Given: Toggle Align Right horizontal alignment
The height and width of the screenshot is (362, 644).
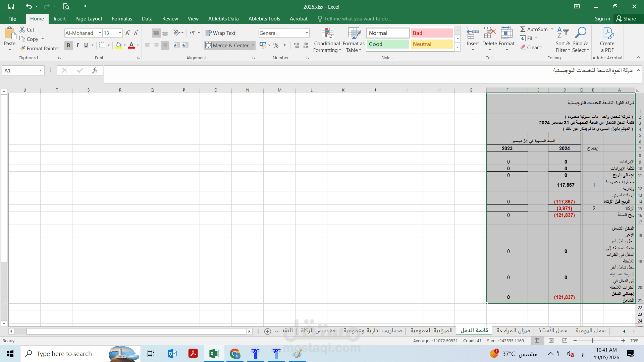Looking at the screenshot, I should tap(165, 45).
